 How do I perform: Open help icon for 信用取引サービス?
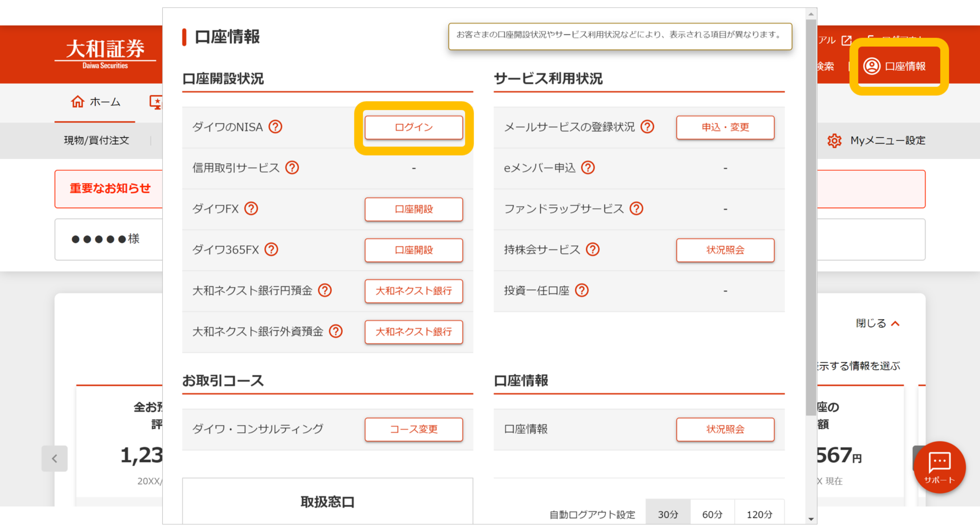[x=292, y=168]
